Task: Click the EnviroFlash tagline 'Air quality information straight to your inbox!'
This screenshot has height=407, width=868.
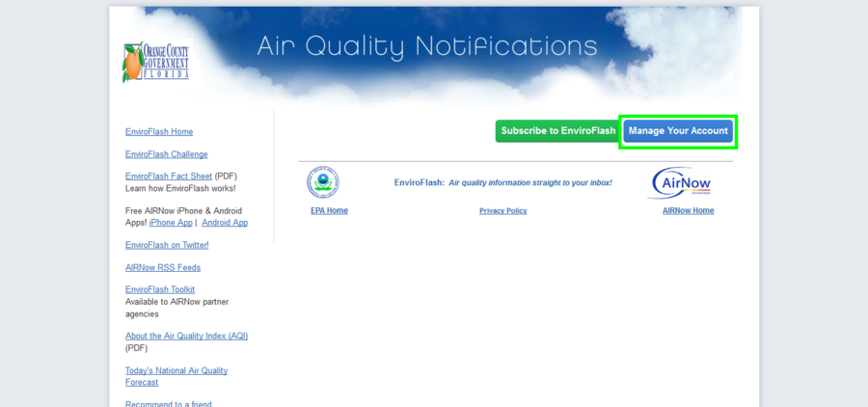Action: pyautogui.click(x=530, y=182)
